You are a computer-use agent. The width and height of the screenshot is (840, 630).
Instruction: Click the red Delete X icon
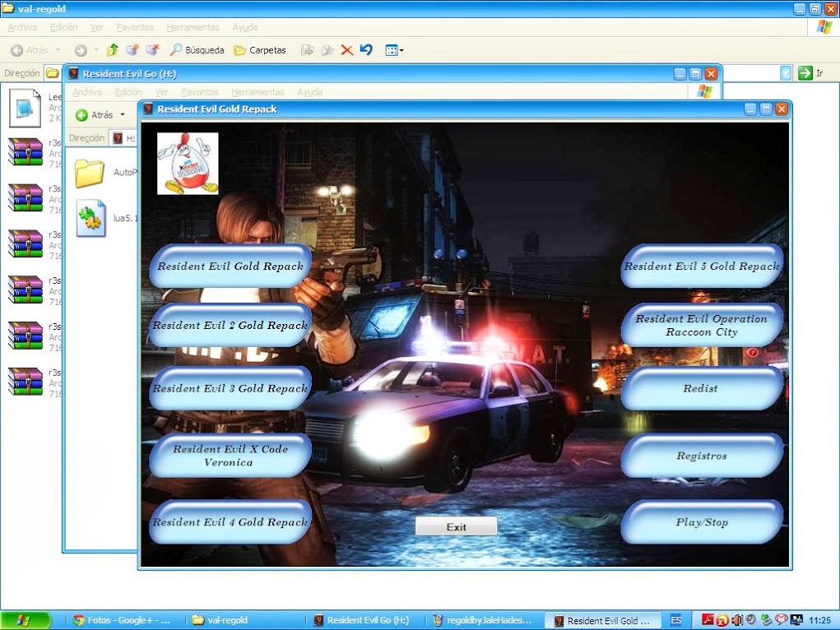point(347,50)
